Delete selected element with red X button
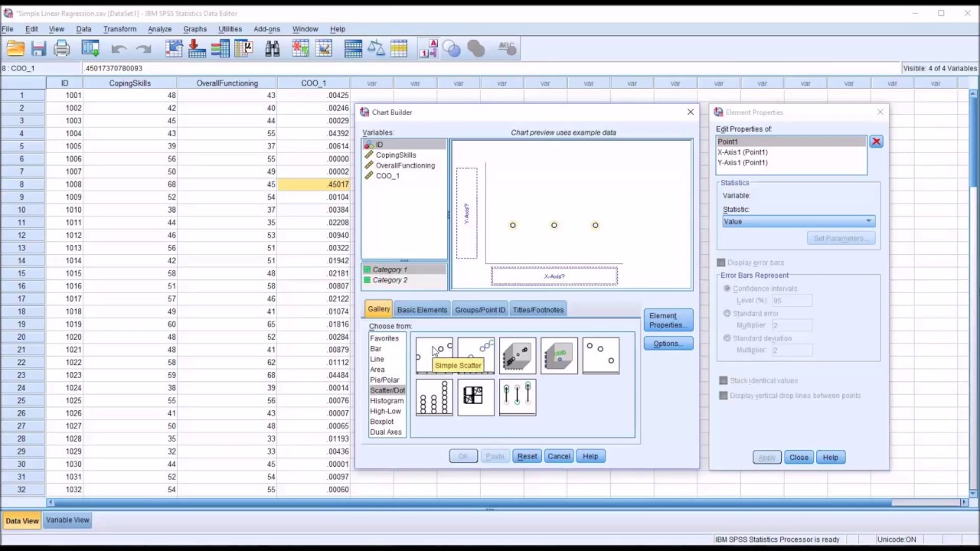The image size is (980, 551). pos(876,142)
